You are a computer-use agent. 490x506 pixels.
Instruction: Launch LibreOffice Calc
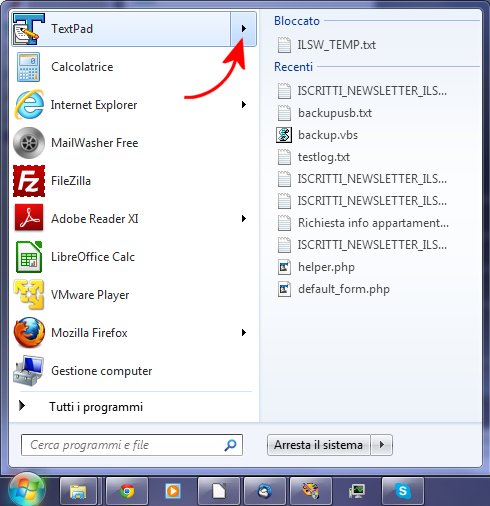click(x=133, y=257)
